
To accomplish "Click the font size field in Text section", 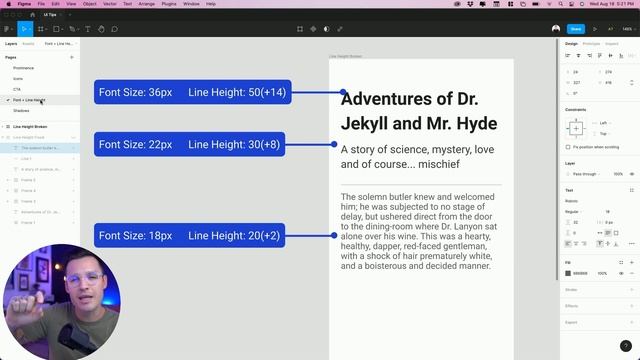I will point(608,212).
